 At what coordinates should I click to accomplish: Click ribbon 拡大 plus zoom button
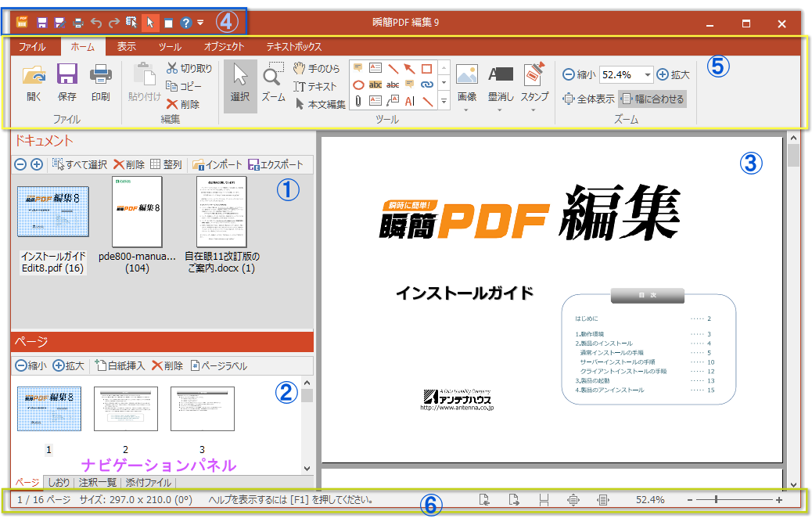click(673, 75)
